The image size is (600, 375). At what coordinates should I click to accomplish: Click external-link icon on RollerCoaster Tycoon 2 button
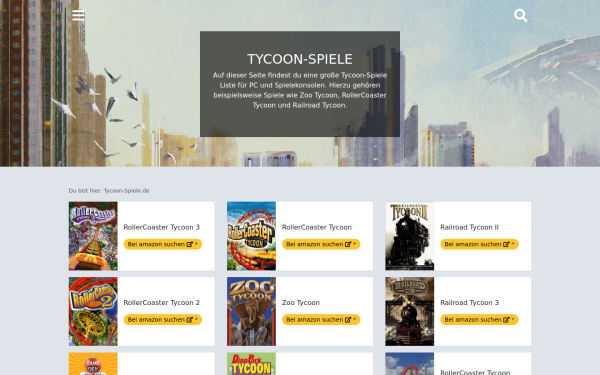[189, 320]
